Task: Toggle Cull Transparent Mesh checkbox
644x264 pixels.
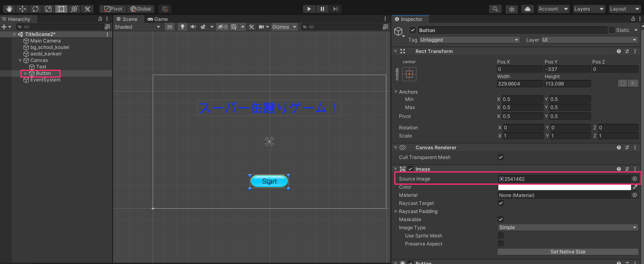Action: 501,157
